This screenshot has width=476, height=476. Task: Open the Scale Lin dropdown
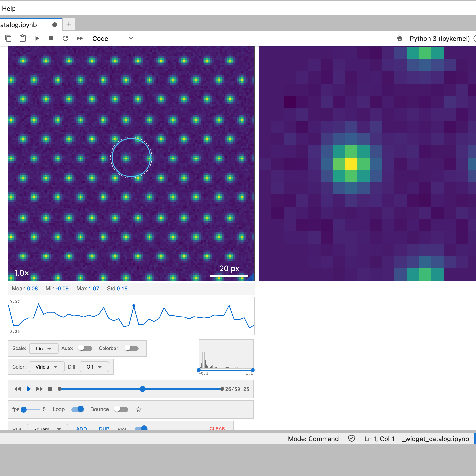[x=44, y=349]
